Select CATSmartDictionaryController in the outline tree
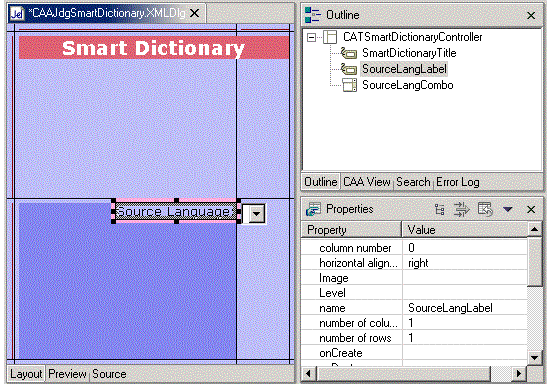This screenshot has width=547, height=384. (412, 37)
